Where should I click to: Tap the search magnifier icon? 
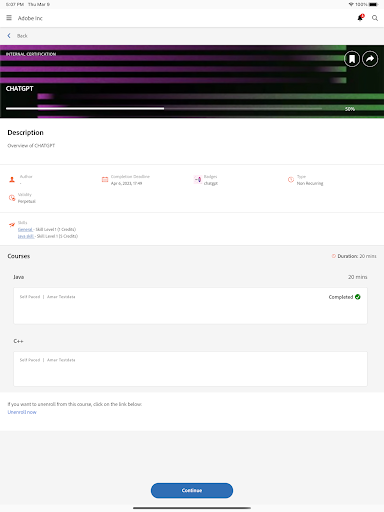[375, 18]
